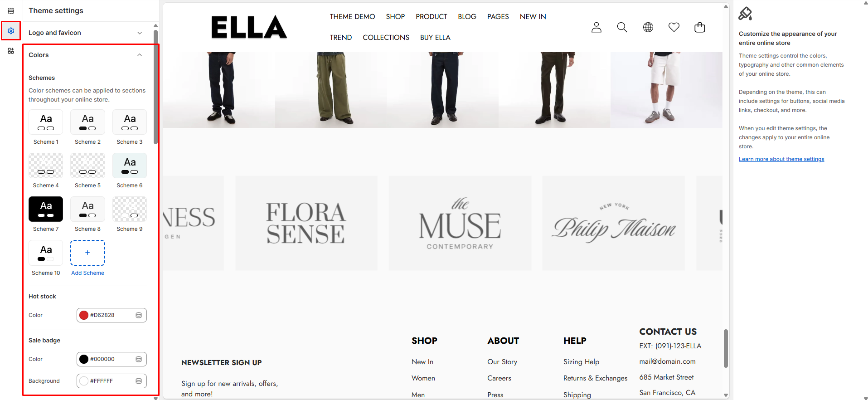Choose color Scheme 10
Screen dimensions: 868x400
(46, 253)
